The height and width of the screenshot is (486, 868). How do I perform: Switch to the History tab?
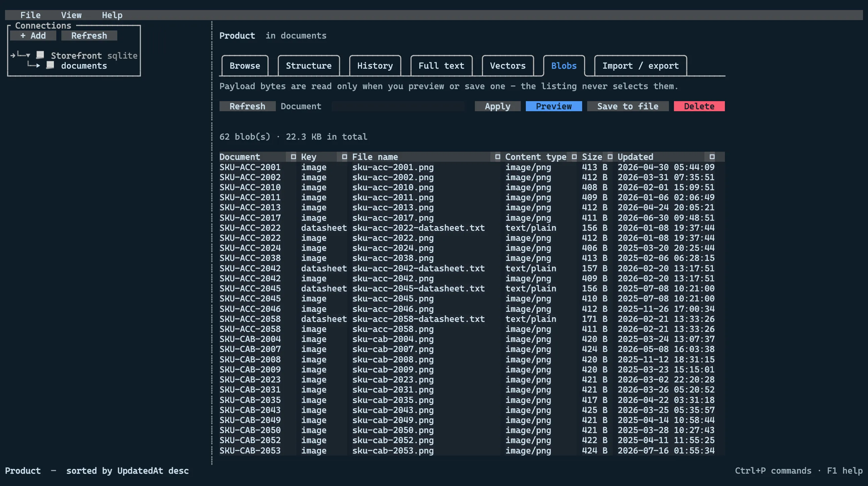point(375,66)
